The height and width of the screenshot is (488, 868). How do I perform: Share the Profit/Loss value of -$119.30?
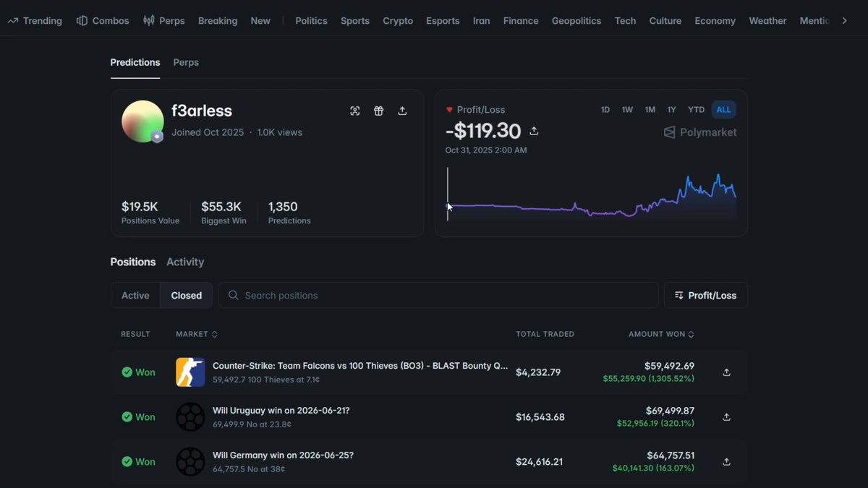[x=534, y=131]
